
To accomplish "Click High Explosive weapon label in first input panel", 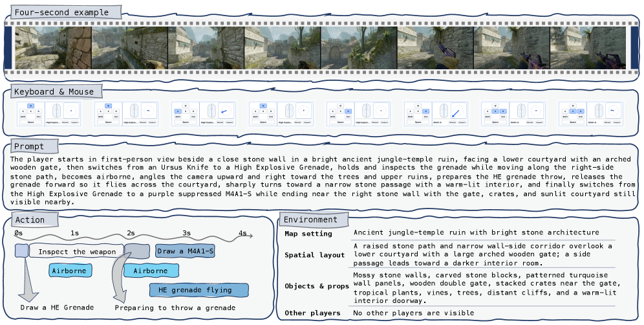I will (53, 122).
